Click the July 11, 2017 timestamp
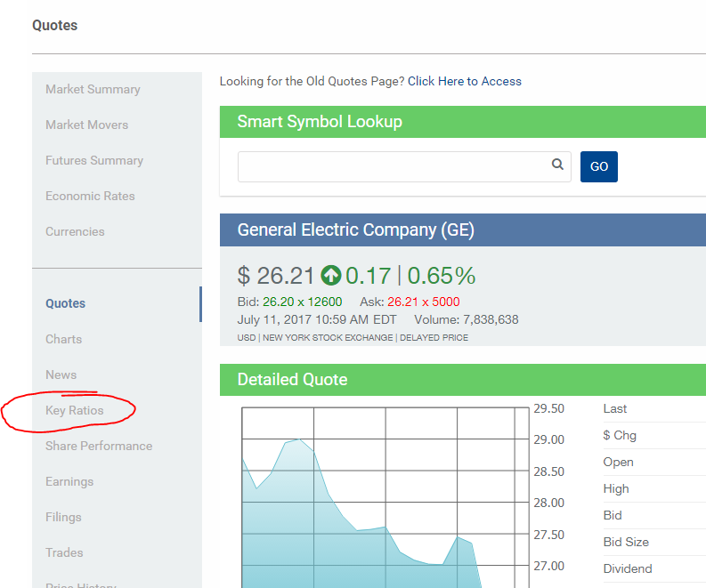This screenshot has width=706, height=588. (317, 319)
